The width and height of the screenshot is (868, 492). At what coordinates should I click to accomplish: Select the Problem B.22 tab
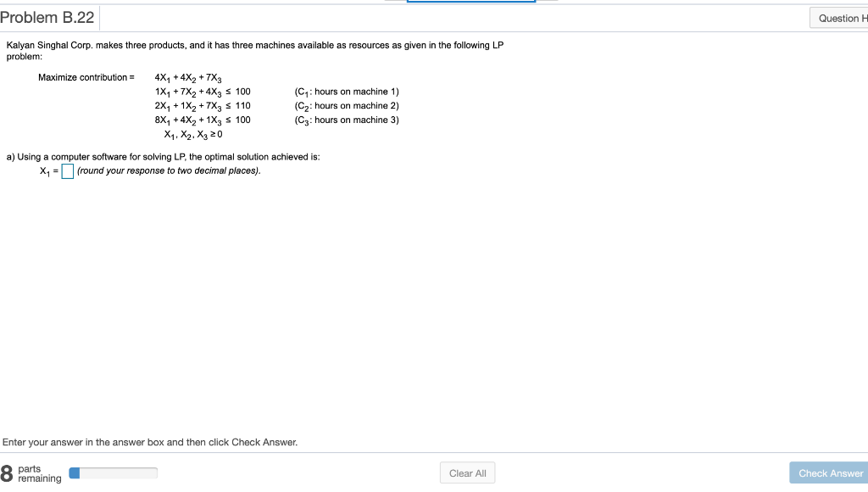pyautogui.click(x=48, y=17)
